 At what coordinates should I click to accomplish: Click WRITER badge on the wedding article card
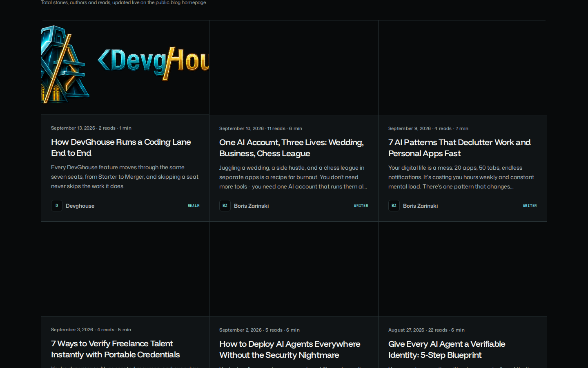(x=361, y=206)
